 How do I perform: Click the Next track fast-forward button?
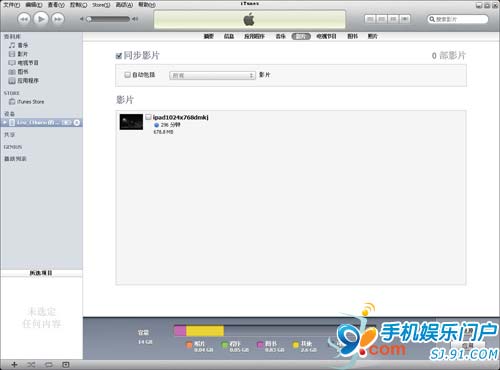(58, 19)
